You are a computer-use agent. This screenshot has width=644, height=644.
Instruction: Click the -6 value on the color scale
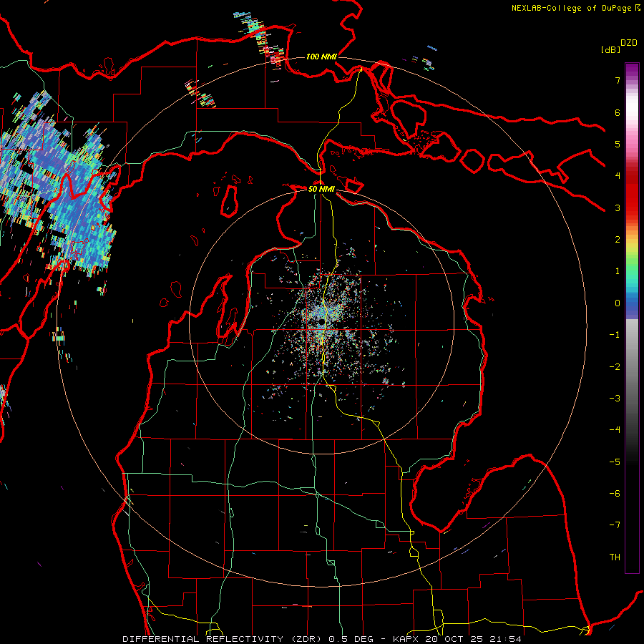click(x=615, y=494)
